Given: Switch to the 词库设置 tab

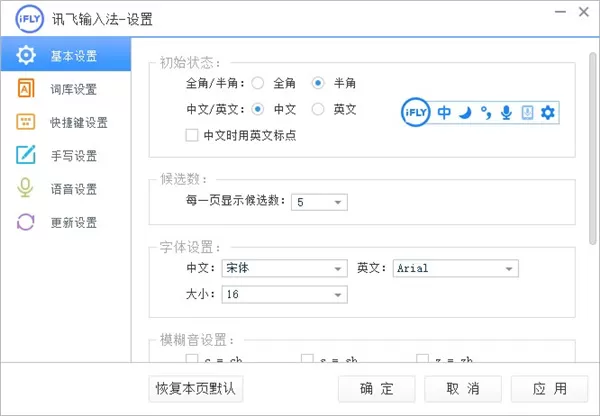Looking at the screenshot, I should (x=66, y=89).
